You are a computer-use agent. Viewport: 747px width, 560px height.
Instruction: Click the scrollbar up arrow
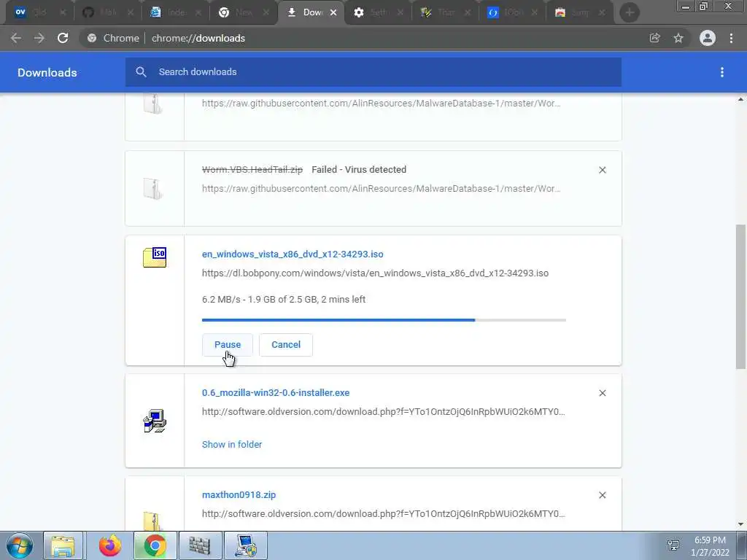point(740,99)
